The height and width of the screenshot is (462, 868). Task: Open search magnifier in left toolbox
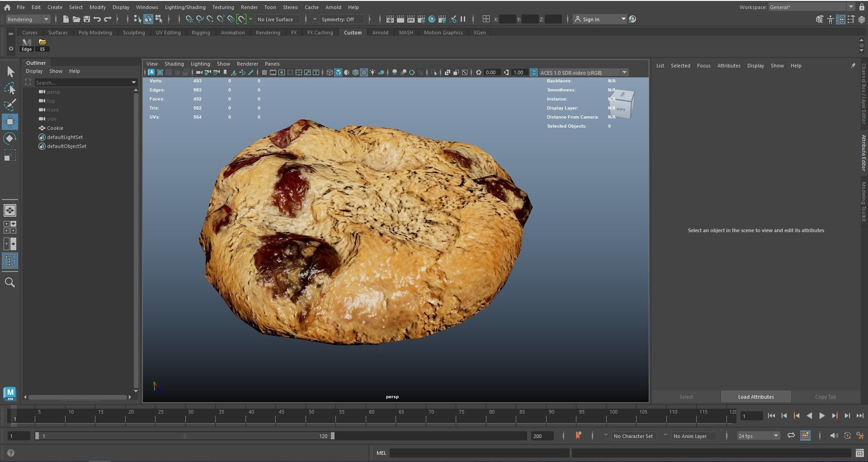tap(10, 282)
